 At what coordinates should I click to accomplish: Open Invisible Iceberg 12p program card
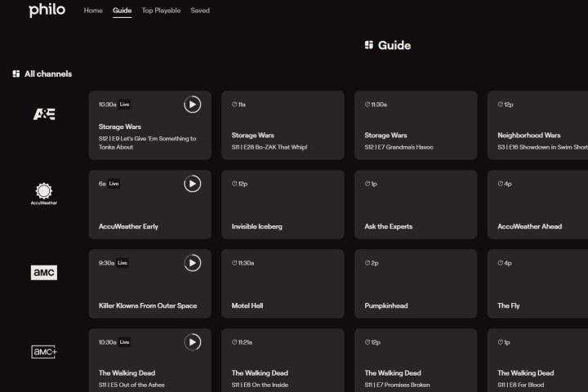click(x=283, y=204)
